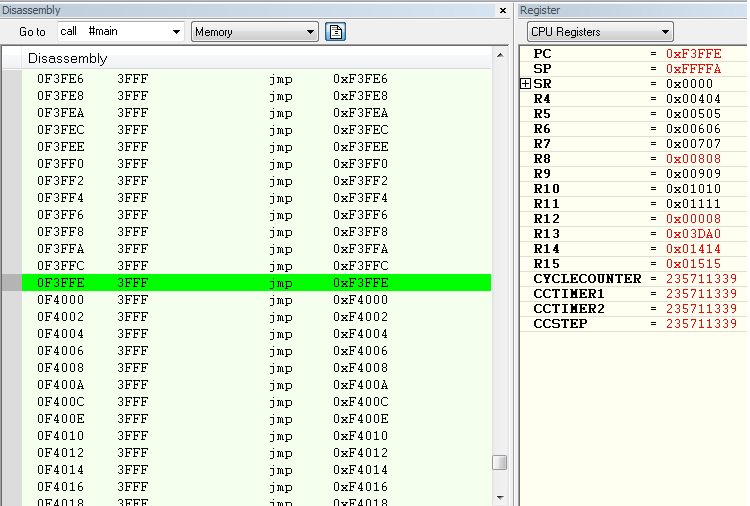Click the R10 value 0x01010
Screen dimensions: 750x506
click(694, 188)
